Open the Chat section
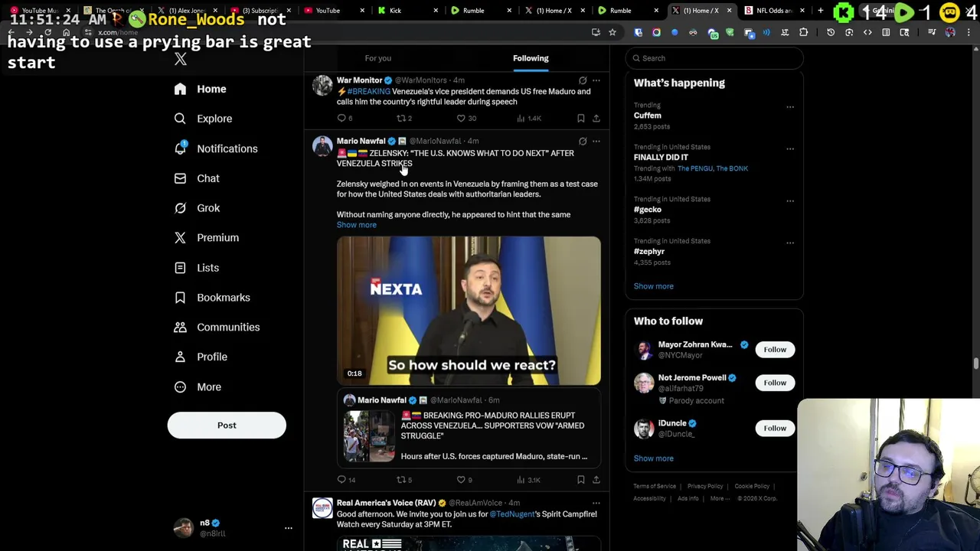 point(197,178)
